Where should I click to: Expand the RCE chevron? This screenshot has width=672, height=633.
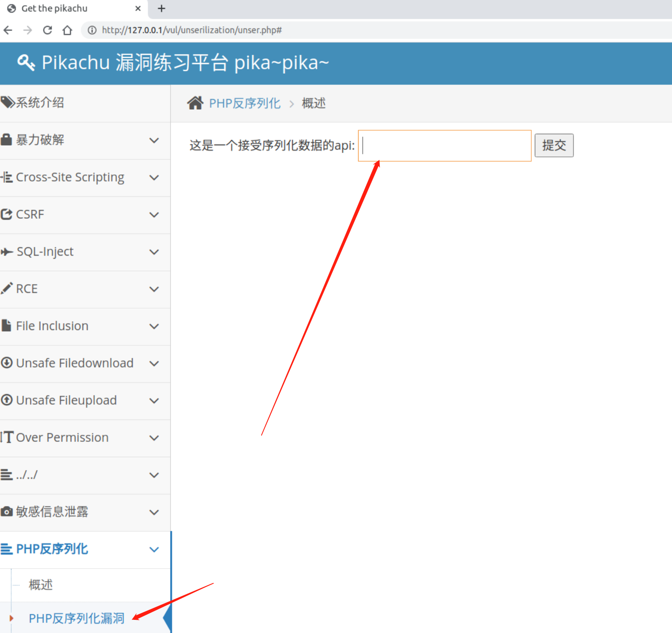[x=154, y=289]
